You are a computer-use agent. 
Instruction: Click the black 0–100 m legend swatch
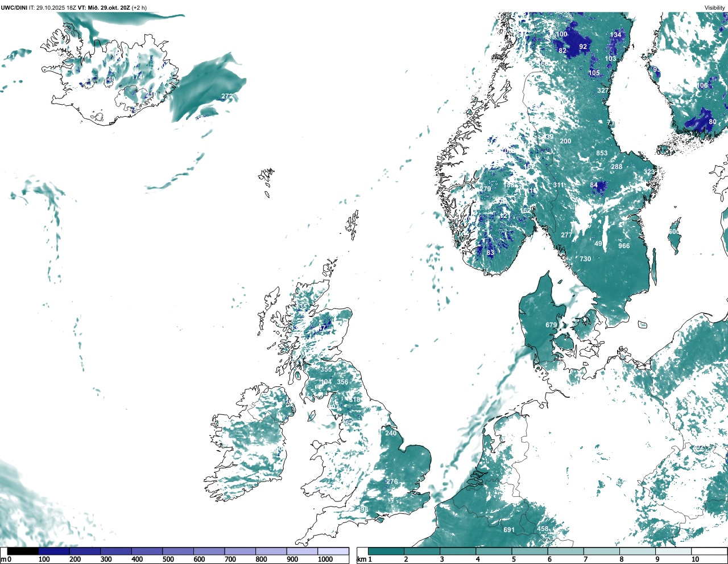tap(23, 551)
